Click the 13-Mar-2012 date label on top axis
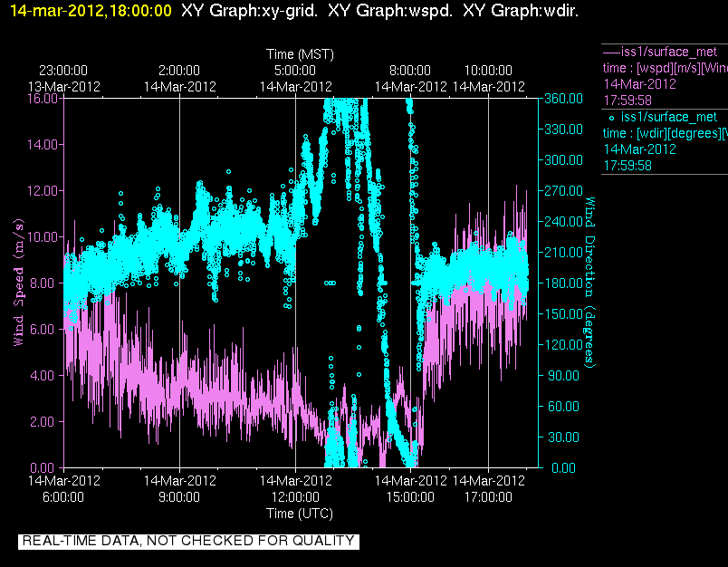Screen dimensions: 728x567 point(64,87)
